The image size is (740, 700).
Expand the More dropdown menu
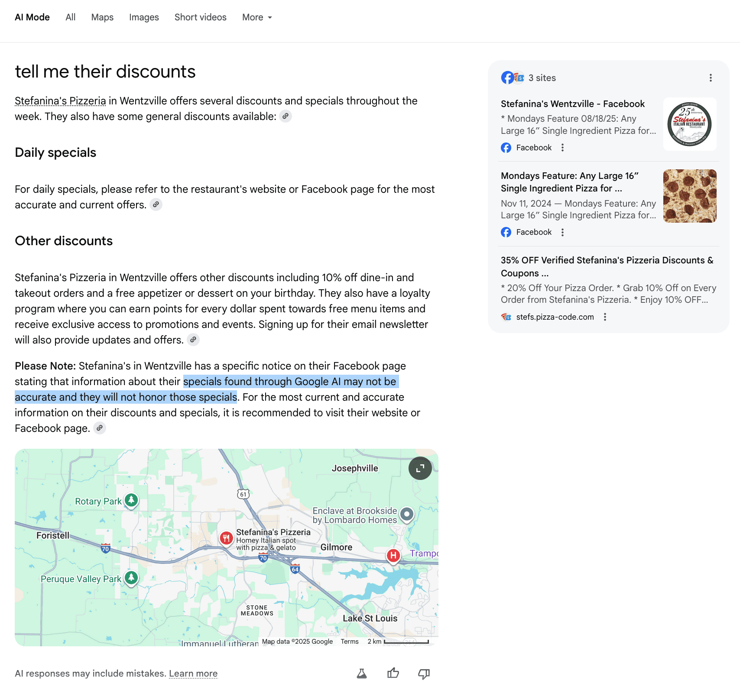pos(257,17)
